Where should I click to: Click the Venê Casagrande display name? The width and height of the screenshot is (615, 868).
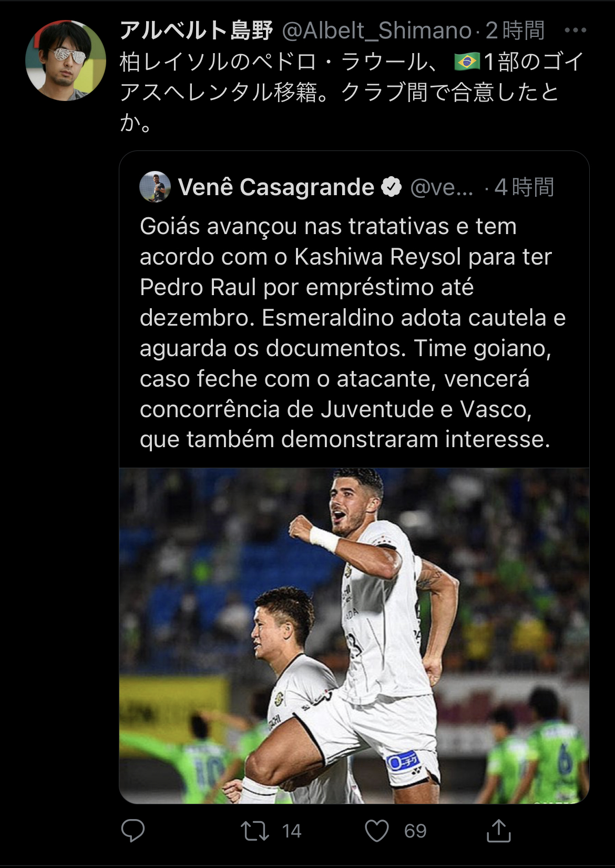tap(276, 187)
